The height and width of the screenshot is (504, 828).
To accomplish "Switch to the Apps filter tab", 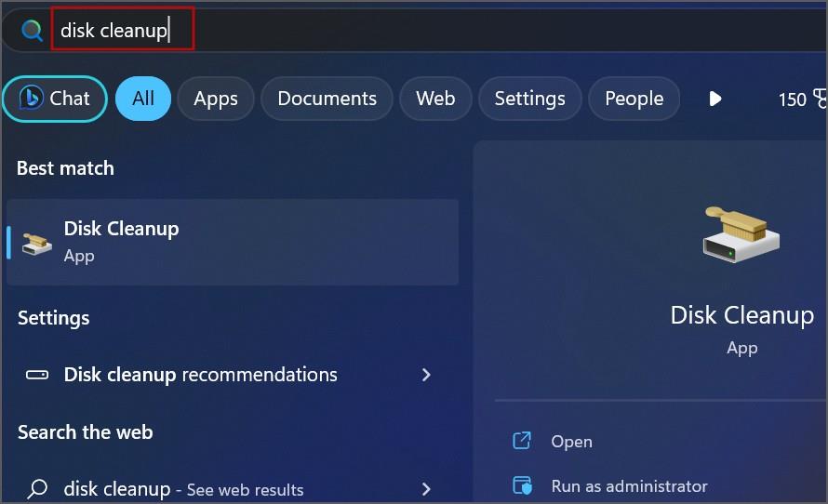I will pos(216,99).
